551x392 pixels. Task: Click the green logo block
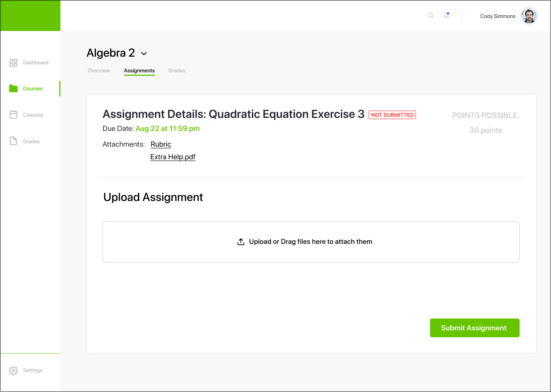pos(30,16)
